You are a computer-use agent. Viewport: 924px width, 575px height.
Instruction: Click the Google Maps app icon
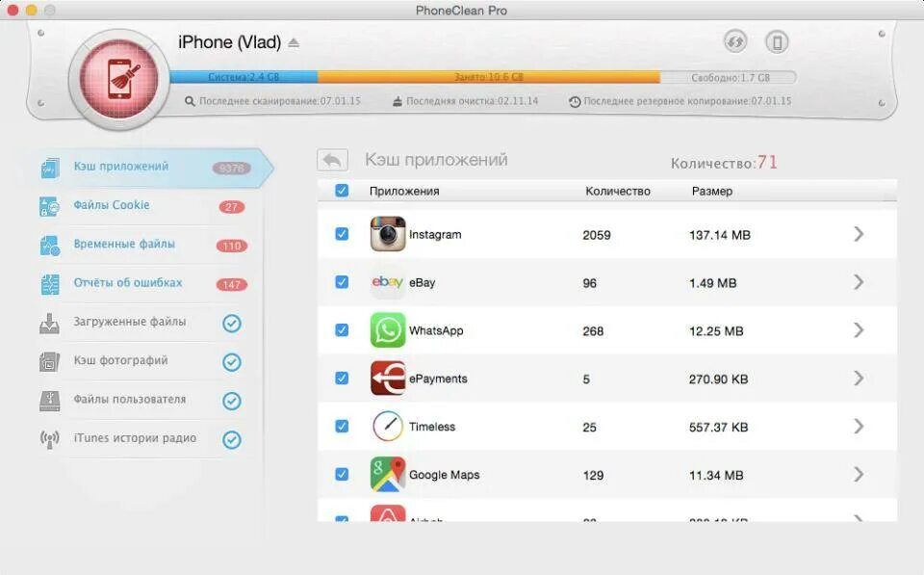(388, 474)
